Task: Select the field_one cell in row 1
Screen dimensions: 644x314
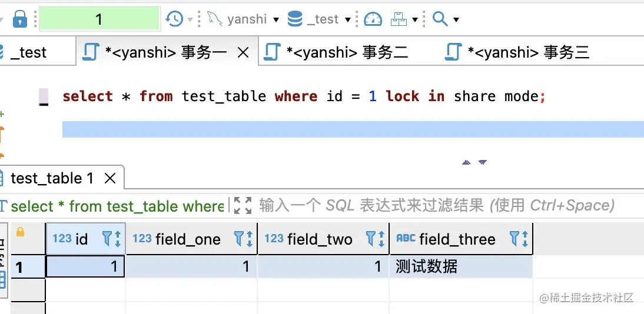Action: pyautogui.click(x=192, y=267)
